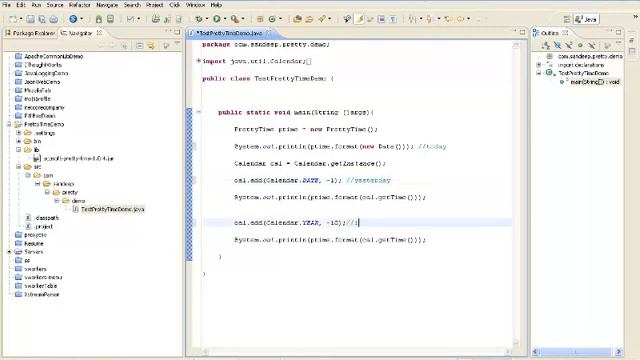Click the Outline horizontal scrollbar left arrow
The height and width of the screenshot is (360, 640).
coord(536,351)
